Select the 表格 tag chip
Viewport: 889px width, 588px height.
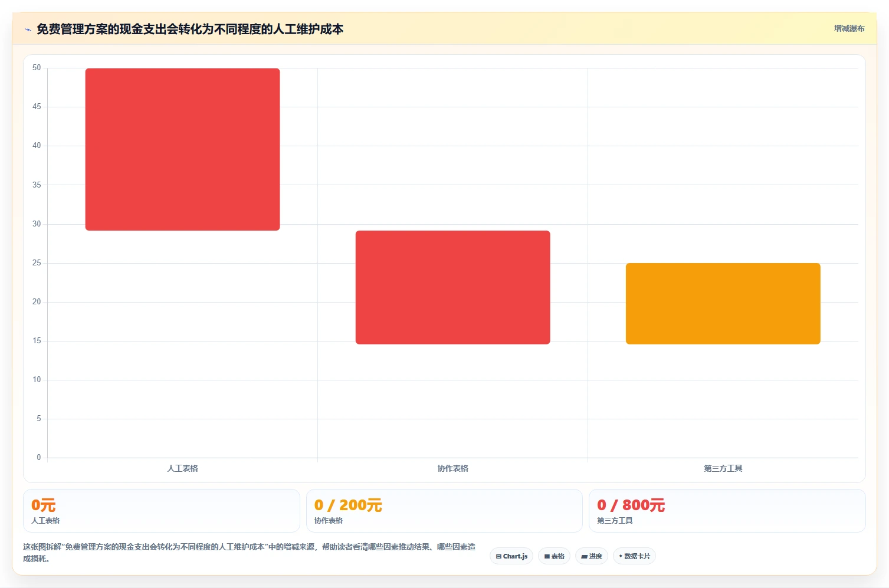pos(554,556)
